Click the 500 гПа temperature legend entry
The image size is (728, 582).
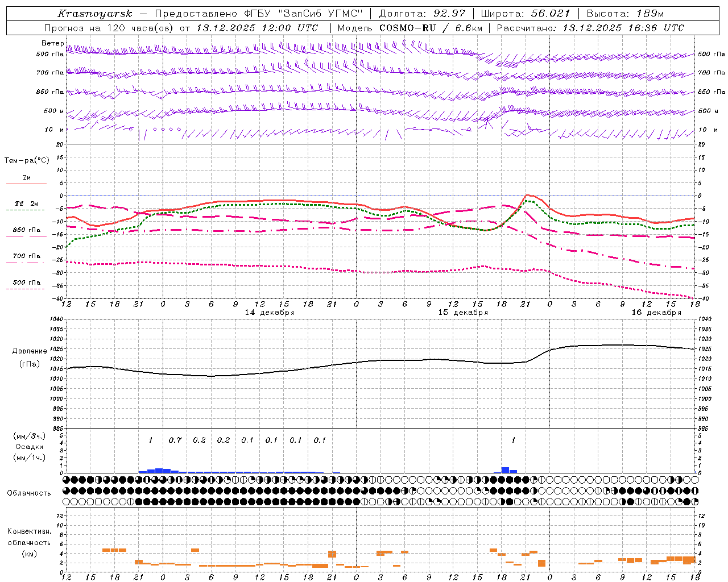click(x=27, y=282)
